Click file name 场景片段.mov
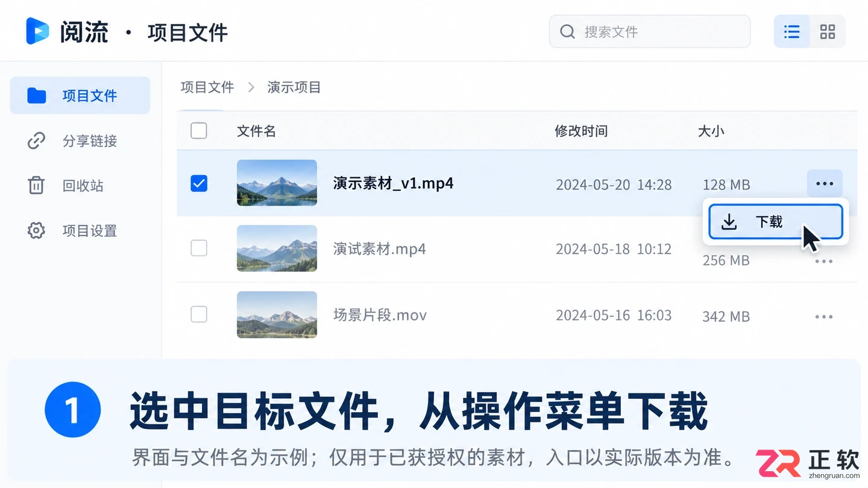This screenshot has width=868, height=488. click(x=380, y=314)
